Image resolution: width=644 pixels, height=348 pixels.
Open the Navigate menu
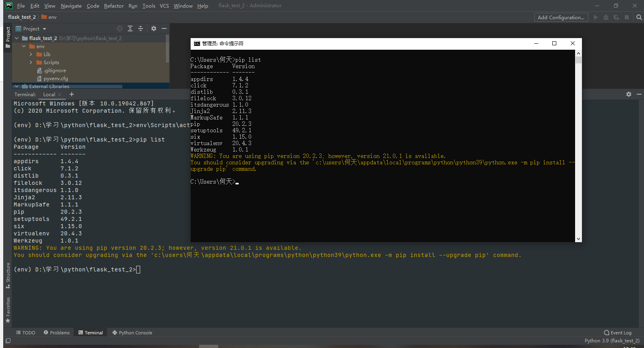[71, 6]
